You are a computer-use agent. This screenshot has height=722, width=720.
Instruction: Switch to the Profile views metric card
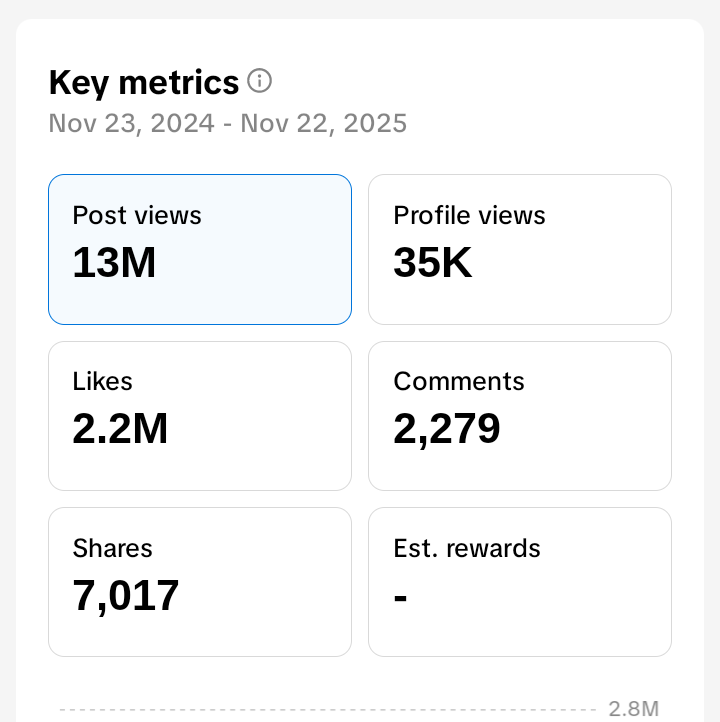pos(520,249)
